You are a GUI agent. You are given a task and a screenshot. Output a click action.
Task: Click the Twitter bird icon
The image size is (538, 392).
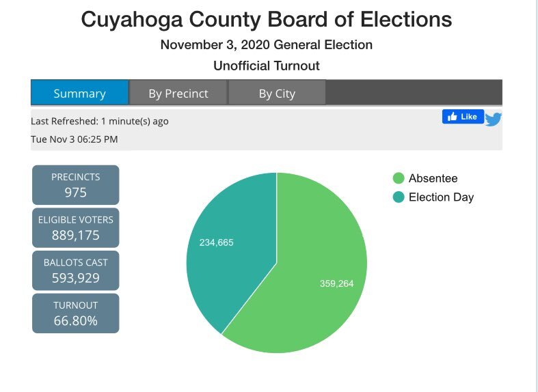click(494, 120)
